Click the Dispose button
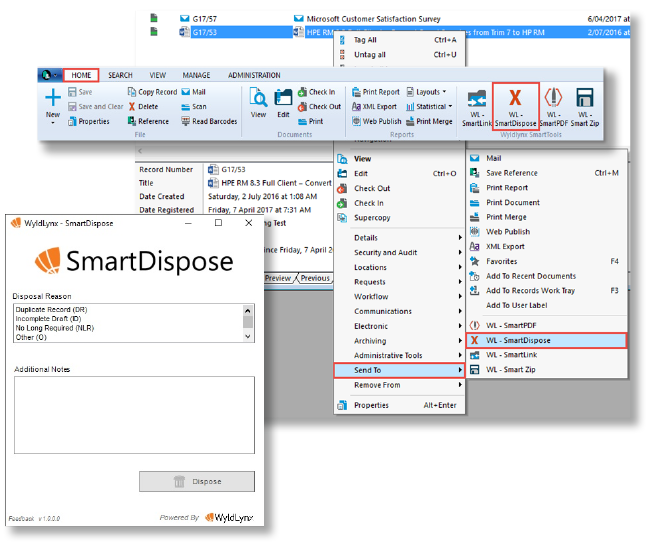Viewport: 650px width, 550px height. click(197, 481)
